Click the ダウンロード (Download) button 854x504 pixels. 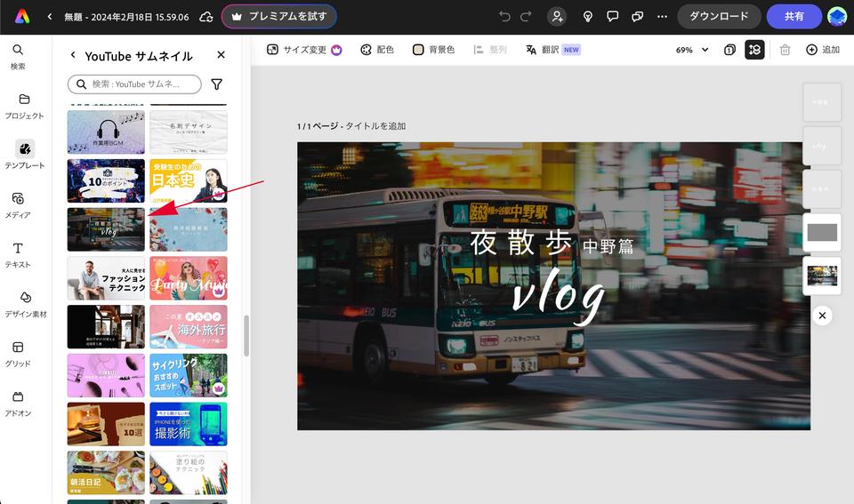(719, 17)
